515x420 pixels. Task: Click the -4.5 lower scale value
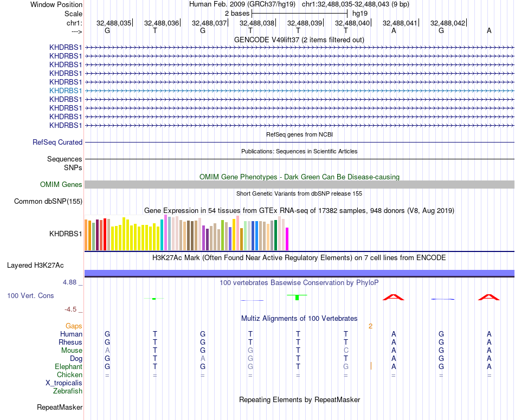[x=70, y=309]
